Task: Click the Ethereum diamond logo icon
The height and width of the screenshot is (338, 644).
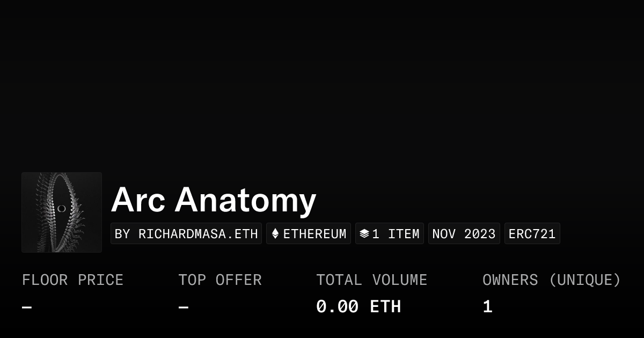Action: [x=275, y=234]
